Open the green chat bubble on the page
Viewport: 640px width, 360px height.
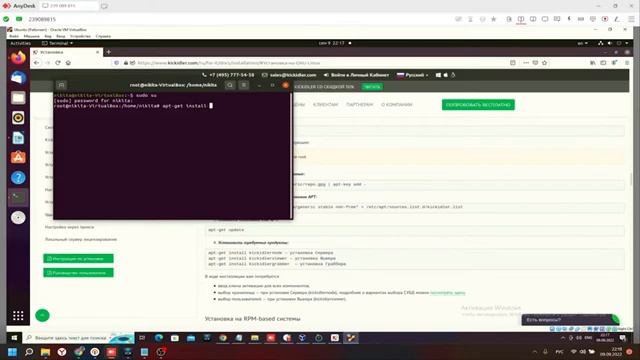tap(42, 315)
